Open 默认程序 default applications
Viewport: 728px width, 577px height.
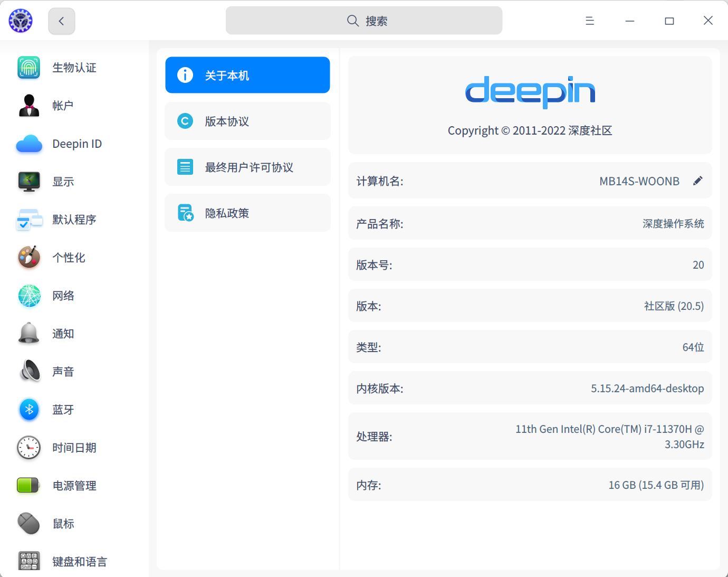tap(74, 220)
